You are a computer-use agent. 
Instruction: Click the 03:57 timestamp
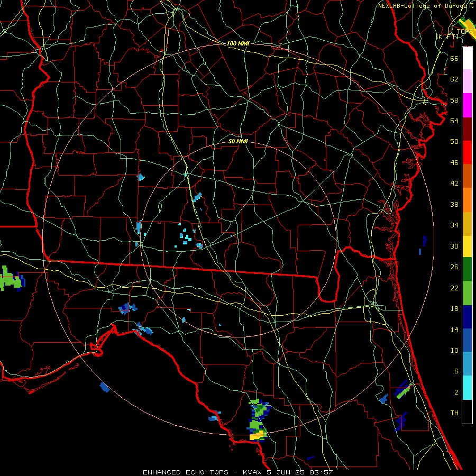[x=321, y=472]
